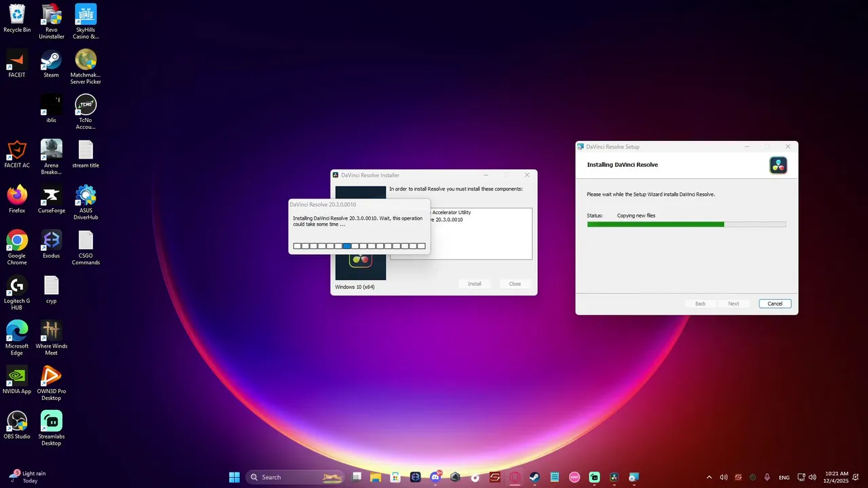The width and height of the screenshot is (868, 488).
Task: Click the 'Installing DaVinci Resolve' heading text
Action: click(623, 165)
